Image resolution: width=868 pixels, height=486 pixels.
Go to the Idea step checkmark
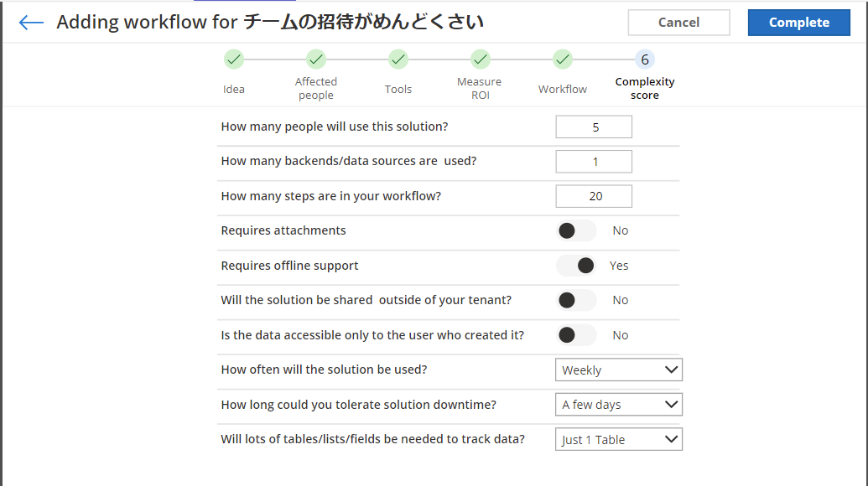pos(234,59)
